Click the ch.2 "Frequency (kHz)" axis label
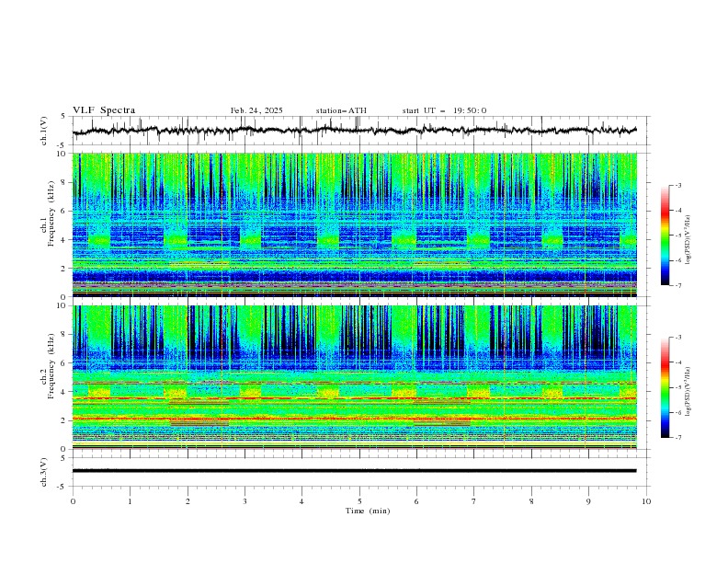Screen dimensions: 728x563 51,365
